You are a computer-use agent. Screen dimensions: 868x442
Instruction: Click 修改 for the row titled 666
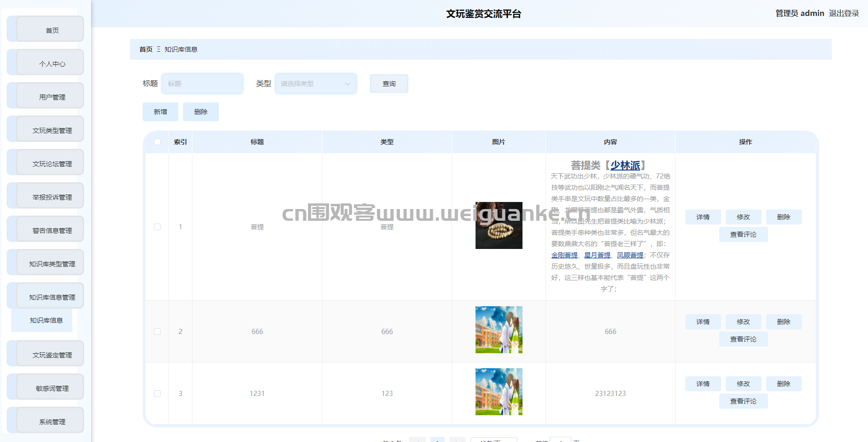[x=743, y=322]
